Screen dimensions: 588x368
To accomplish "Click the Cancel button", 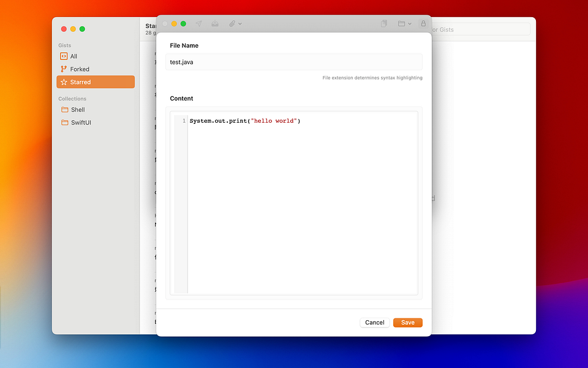I will point(374,322).
